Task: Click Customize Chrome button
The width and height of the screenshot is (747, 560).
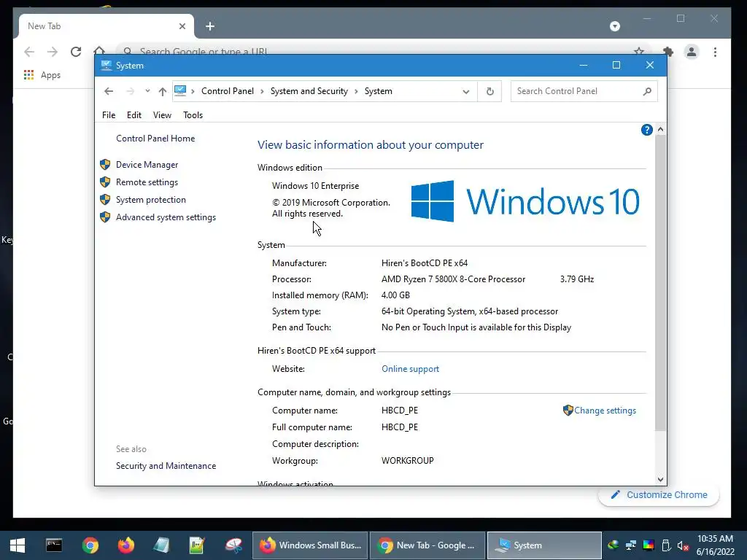Action: pos(659,495)
